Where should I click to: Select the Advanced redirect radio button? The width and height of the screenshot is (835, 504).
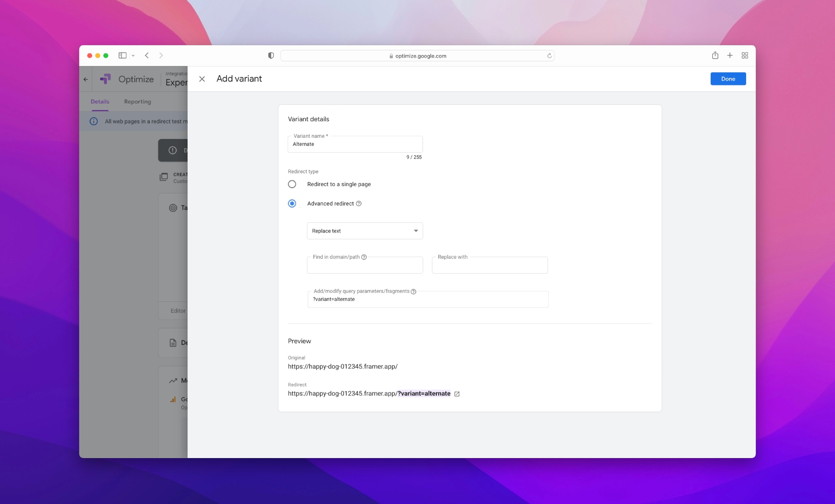(292, 203)
